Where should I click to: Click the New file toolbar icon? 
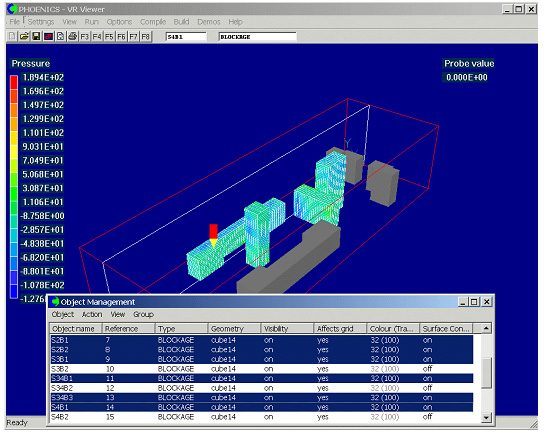click(12, 36)
